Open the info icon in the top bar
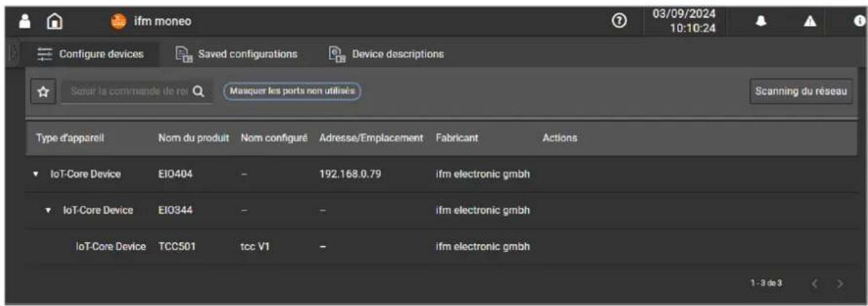 pos(859,21)
